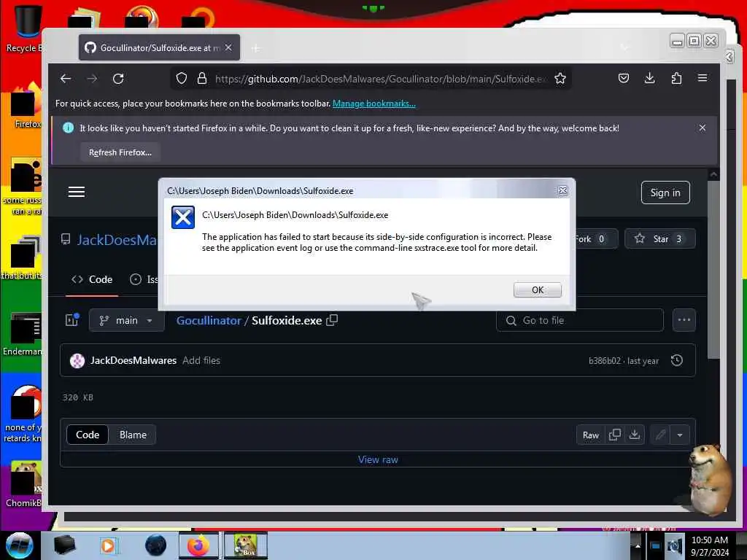The height and width of the screenshot is (560, 747).
Task: Download raw file icon
Action: point(635,435)
